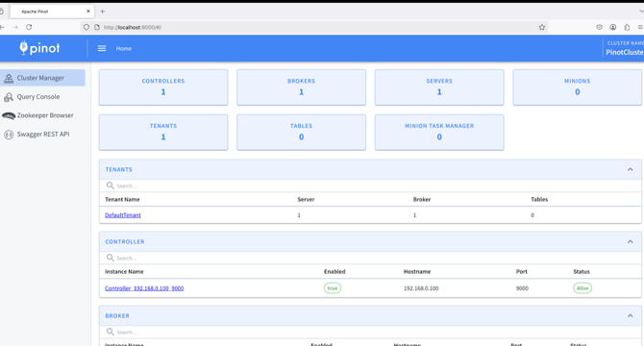Click the Home breadcrumb

(x=124, y=48)
